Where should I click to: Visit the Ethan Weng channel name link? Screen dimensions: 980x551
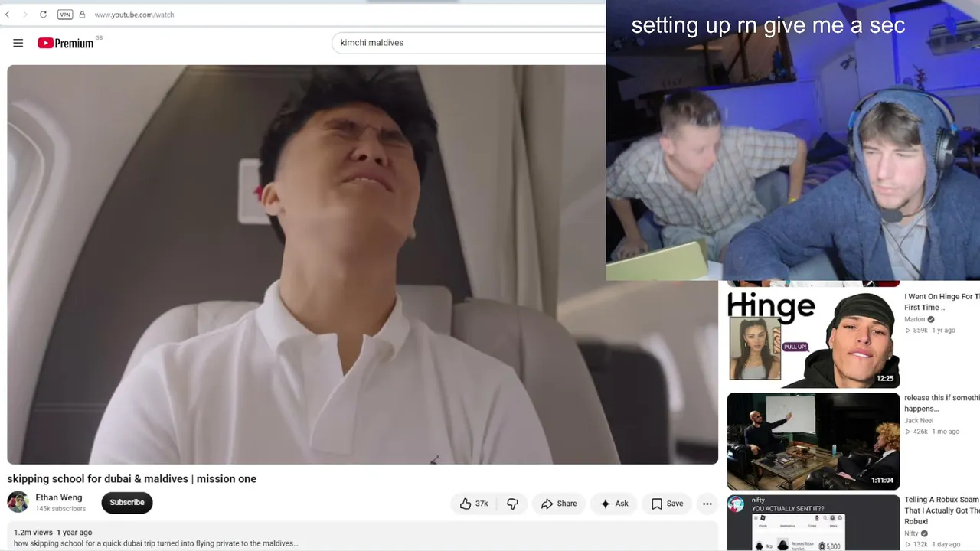click(x=58, y=497)
